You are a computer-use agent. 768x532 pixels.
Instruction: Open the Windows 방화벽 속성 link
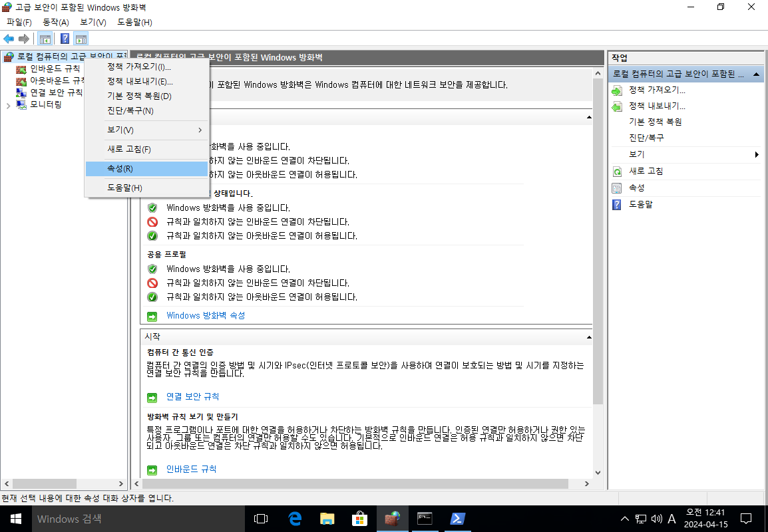click(x=206, y=316)
